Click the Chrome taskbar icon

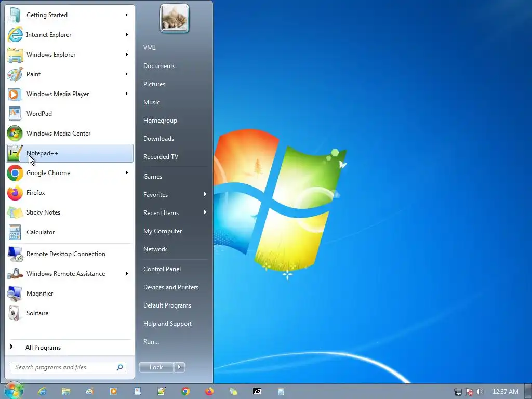[x=185, y=392]
